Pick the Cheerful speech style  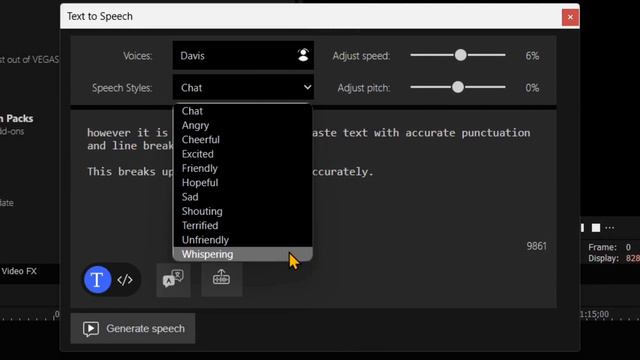pyautogui.click(x=243, y=140)
